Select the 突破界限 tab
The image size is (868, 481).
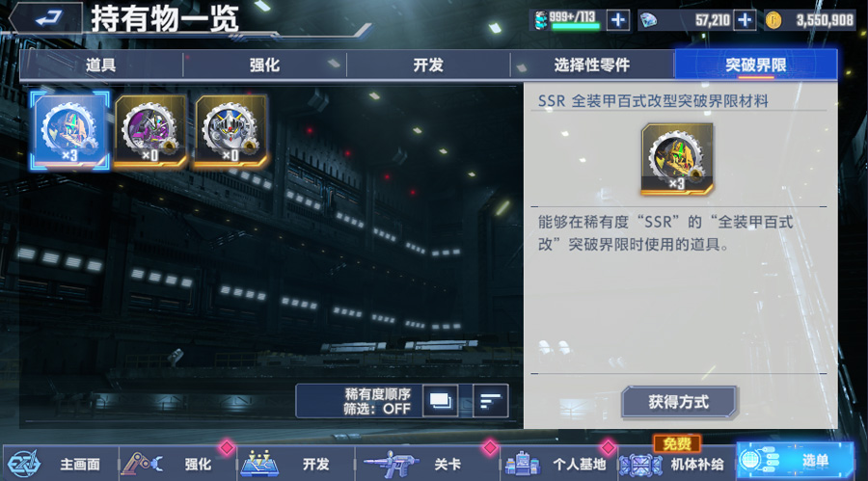coord(755,66)
